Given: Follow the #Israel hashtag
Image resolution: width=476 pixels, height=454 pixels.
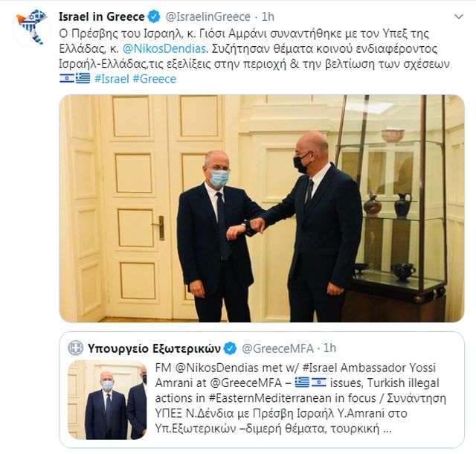Looking at the screenshot, I should (112, 79).
